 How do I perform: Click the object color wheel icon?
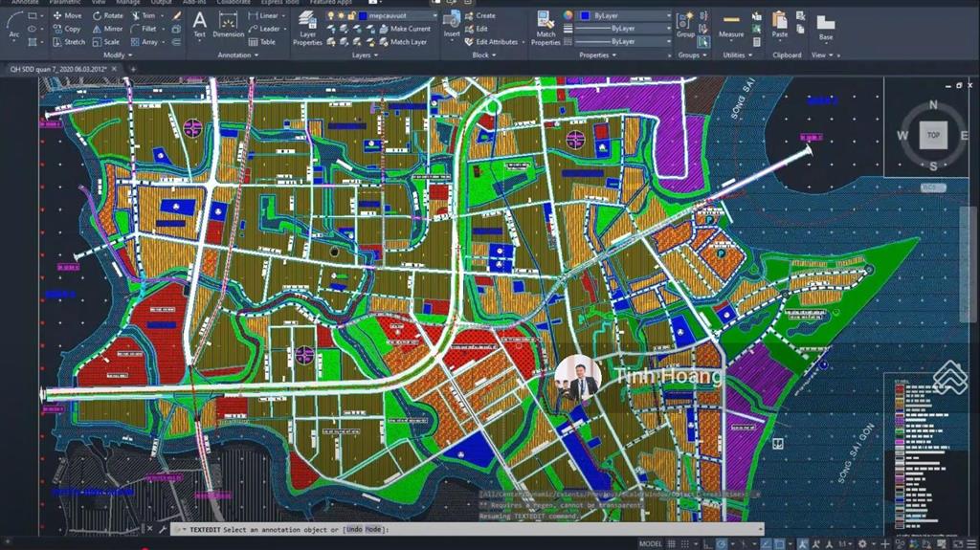point(568,15)
